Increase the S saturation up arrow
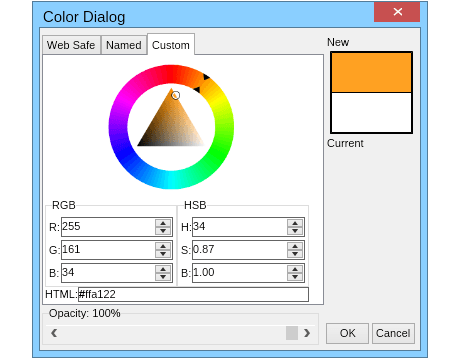Screen dimensions: 460x360 pos(295,246)
